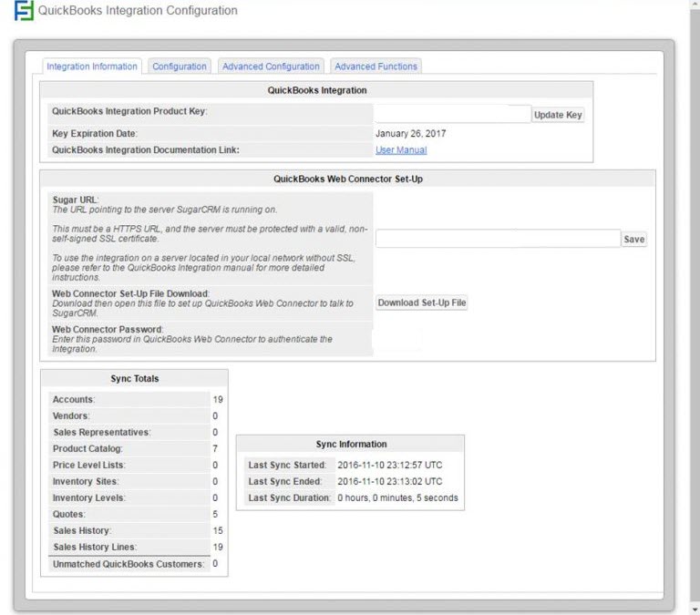Click the QuickBooks Integration logo icon

(x=23, y=12)
